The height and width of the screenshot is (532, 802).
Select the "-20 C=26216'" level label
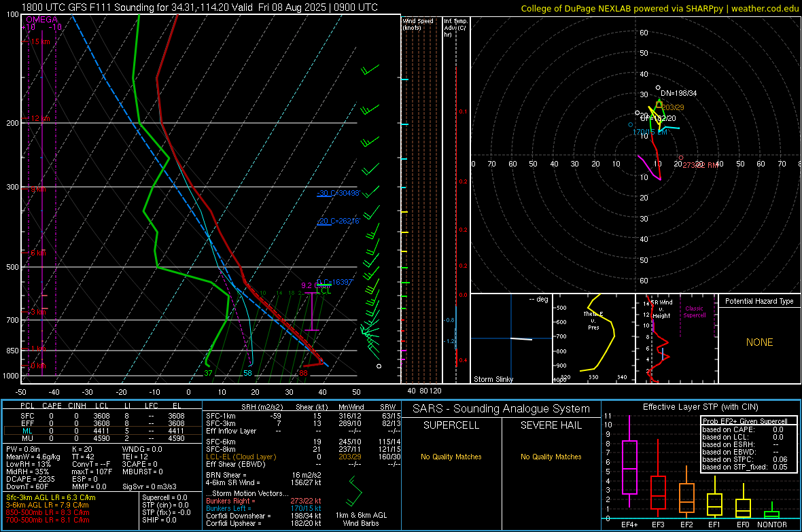(338, 221)
